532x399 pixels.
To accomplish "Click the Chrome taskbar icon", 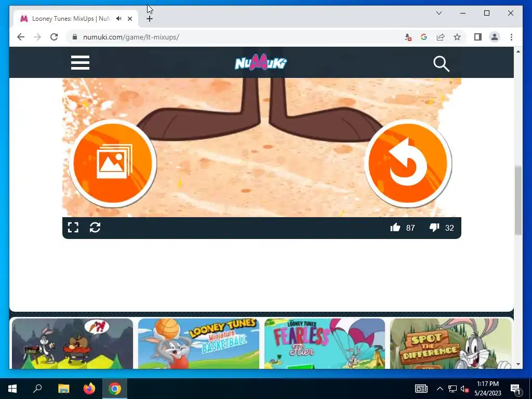I will click(x=115, y=389).
